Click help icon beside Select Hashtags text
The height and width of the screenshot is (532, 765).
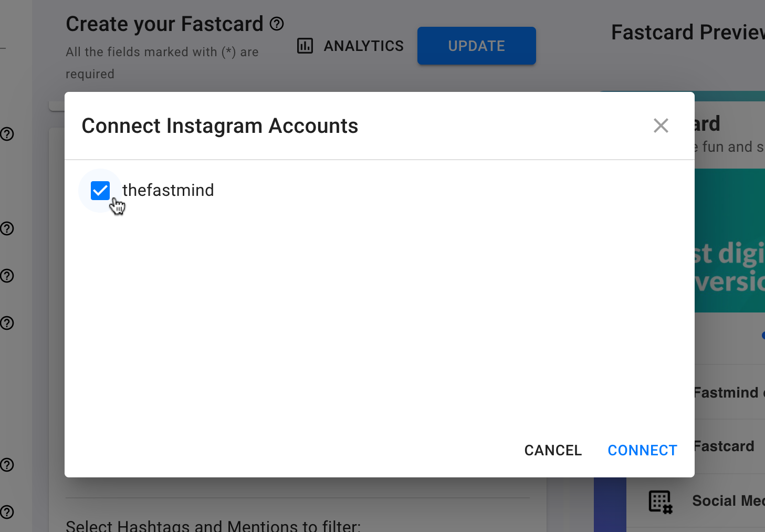point(7,512)
